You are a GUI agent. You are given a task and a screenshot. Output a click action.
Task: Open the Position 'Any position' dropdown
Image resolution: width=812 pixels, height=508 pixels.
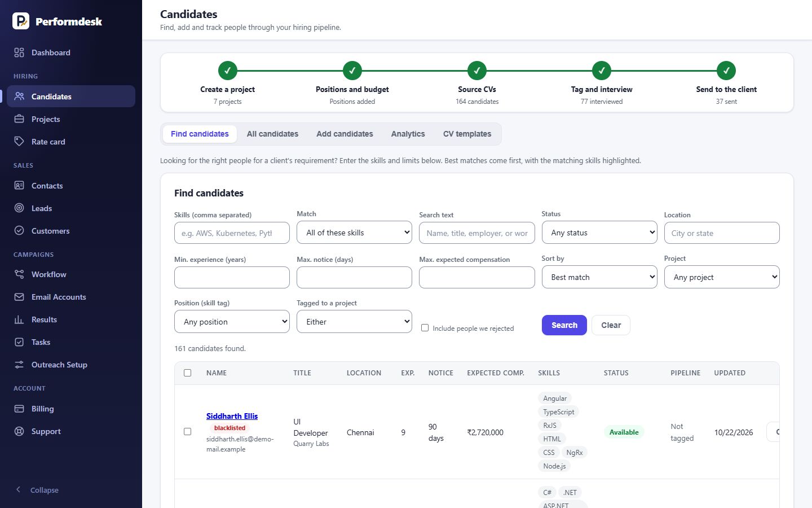232,322
